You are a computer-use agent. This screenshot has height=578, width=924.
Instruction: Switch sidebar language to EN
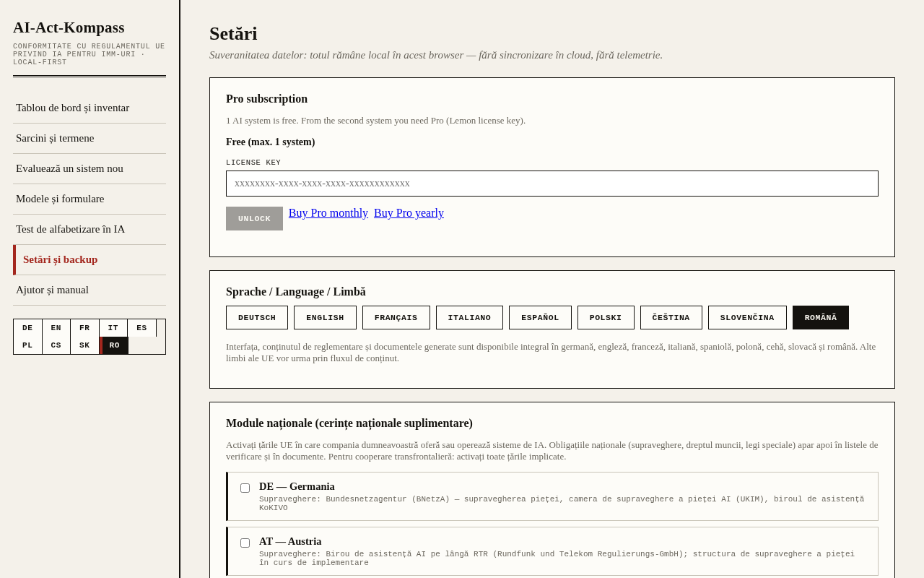pyautogui.click(x=56, y=328)
